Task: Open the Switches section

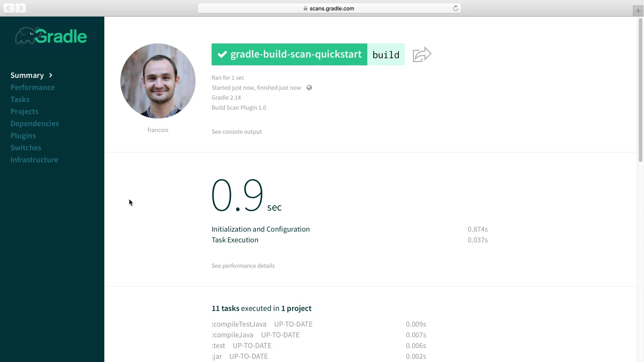Action: (x=26, y=147)
